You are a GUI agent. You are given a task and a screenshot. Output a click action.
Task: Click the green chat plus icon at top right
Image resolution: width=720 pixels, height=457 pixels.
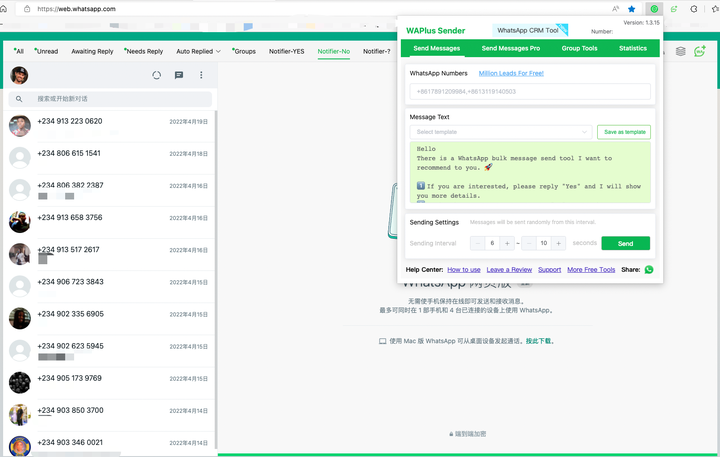[700, 51]
